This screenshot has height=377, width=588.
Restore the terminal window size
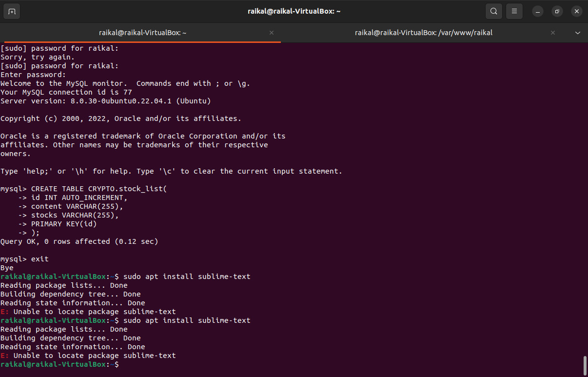pyautogui.click(x=557, y=11)
